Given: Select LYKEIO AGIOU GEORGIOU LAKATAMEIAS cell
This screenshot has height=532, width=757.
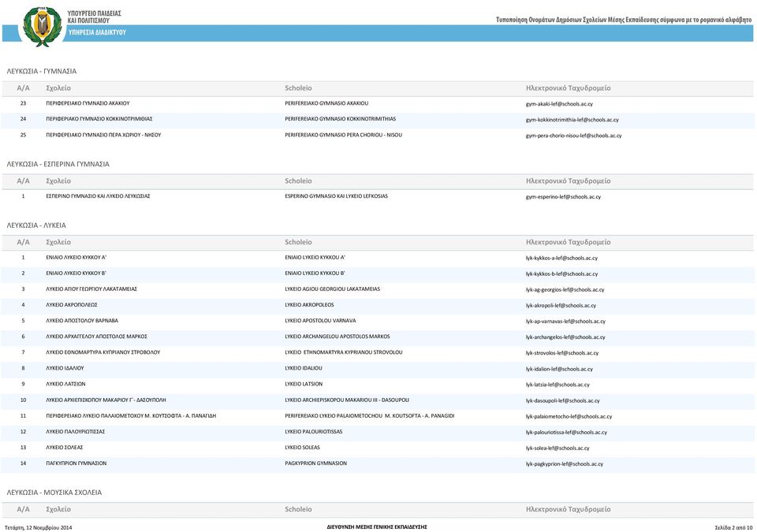Looking at the screenshot, I should click(x=332, y=289).
